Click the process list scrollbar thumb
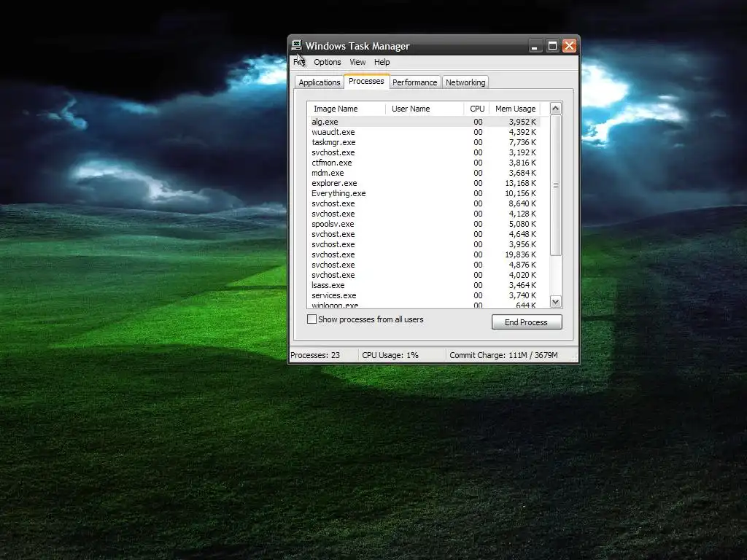 555,185
